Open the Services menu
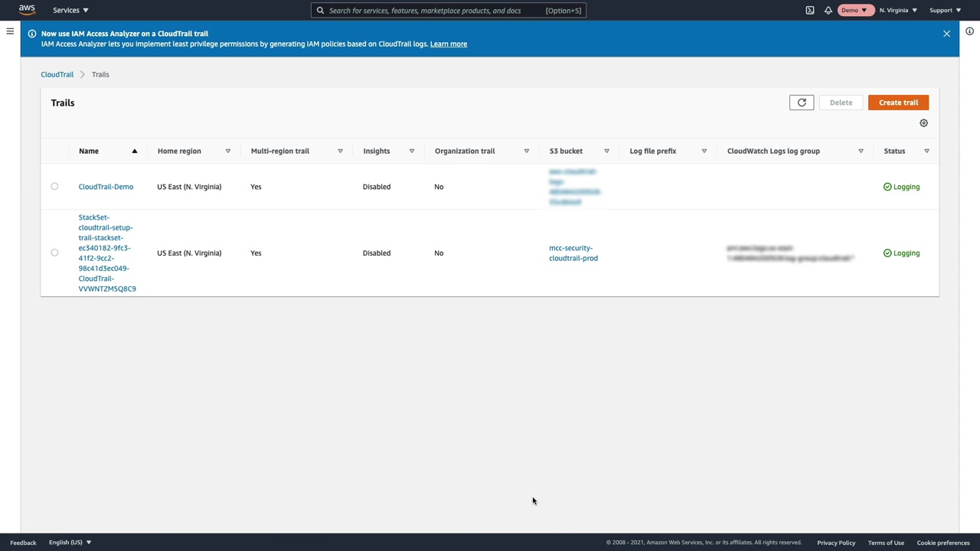 pos(70,10)
